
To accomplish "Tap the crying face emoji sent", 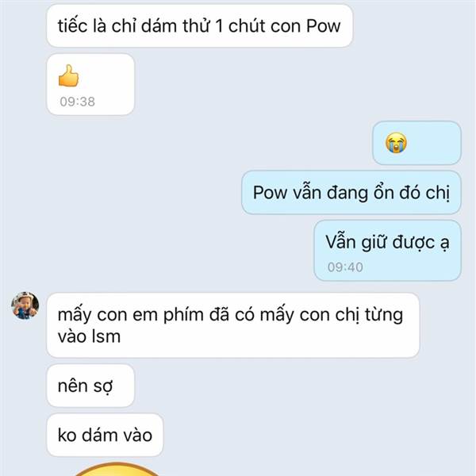I will pos(396,143).
